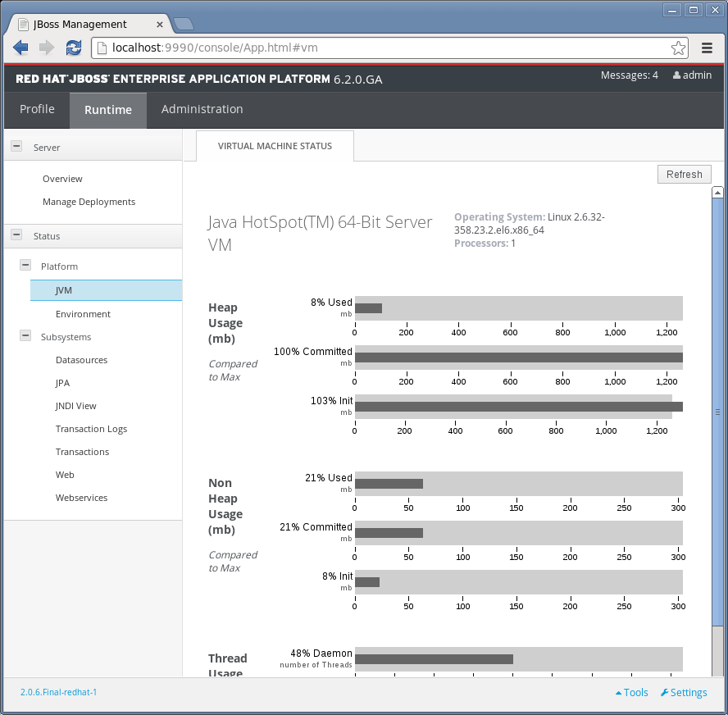Collapse the Server section
This screenshot has height=715, width=728.
[16, 147]
